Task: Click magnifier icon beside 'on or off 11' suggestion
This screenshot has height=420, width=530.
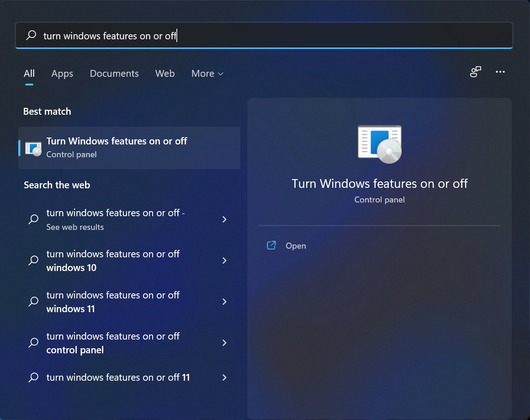Action: [x=33, y=377]
